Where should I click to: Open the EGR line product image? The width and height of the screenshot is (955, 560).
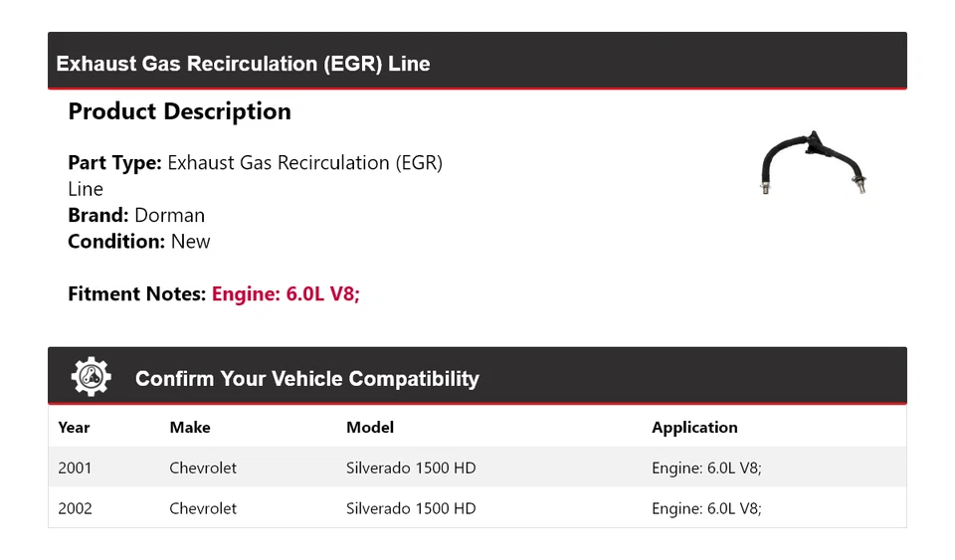pos(814,162)
